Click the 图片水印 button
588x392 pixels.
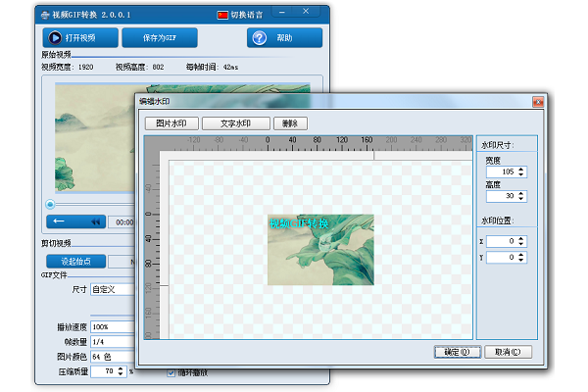point(171,123)
